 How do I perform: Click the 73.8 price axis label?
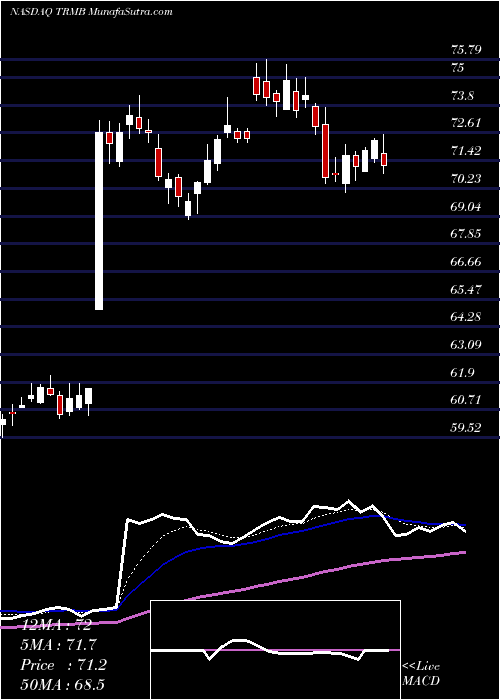tap(462, 96)
